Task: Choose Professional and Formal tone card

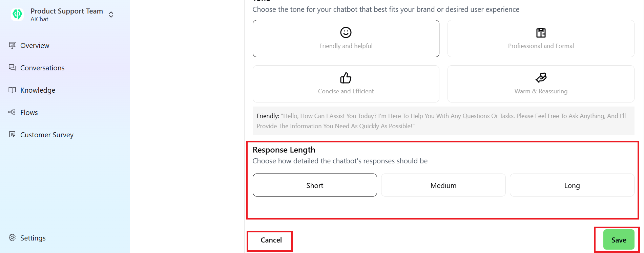Action: [x=541, y=39]
